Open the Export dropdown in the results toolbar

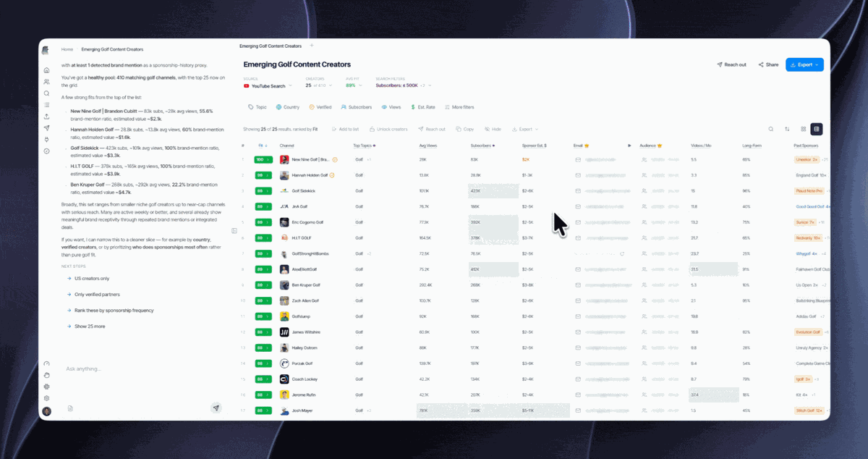tap(524, 129)
